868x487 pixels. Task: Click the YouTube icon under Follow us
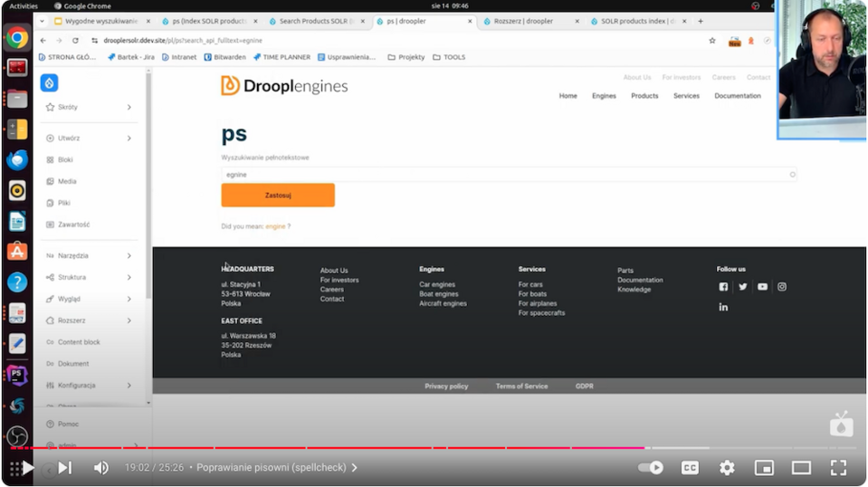point(762,287)
